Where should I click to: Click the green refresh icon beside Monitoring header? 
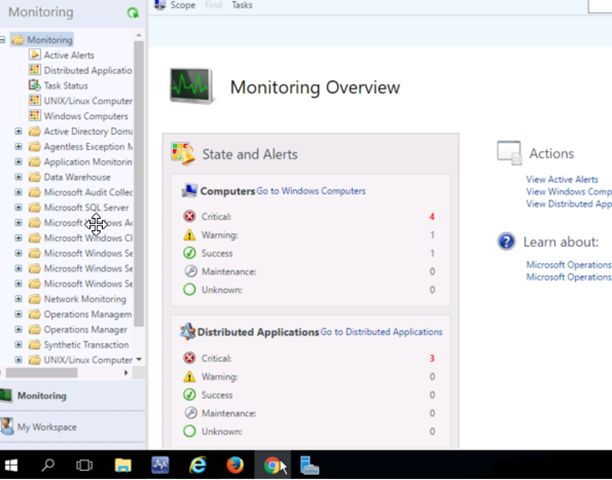click(133, 13)
